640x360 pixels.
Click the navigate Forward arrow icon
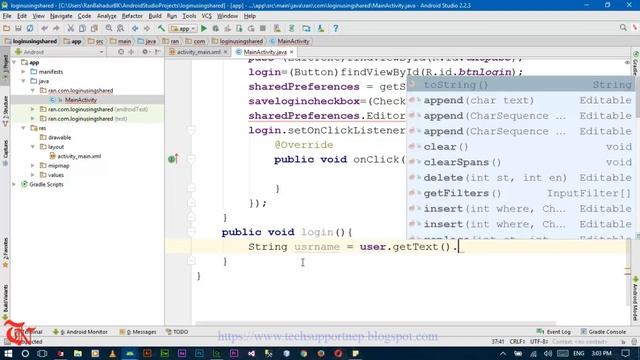[147, 28]
